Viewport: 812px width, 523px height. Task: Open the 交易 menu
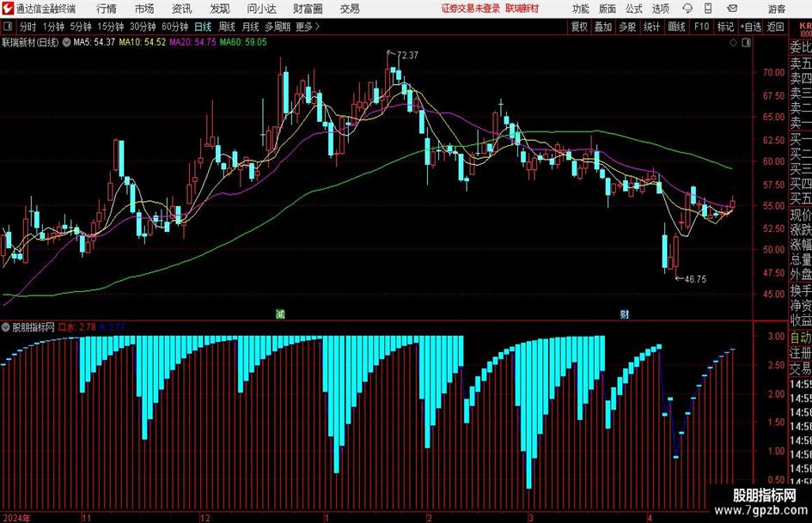point(350,9)
